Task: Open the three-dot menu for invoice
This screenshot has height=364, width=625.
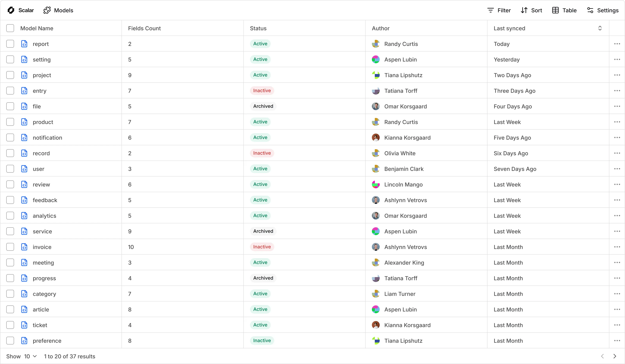Action: 617,247
